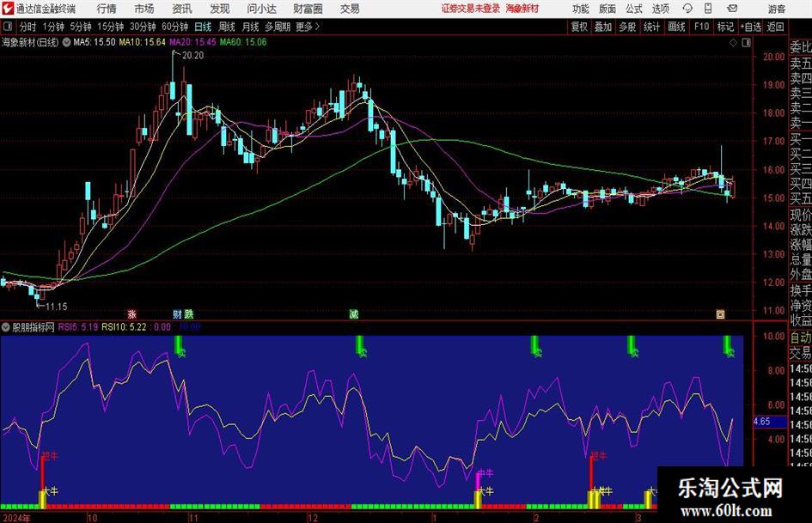Image resolution: width=812 pixels, height=523 pixels.
Task: Click the 财 info marker
Action: tap(177, 313)
